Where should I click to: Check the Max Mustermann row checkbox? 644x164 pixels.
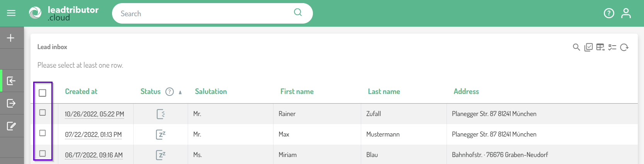point(42,133)
